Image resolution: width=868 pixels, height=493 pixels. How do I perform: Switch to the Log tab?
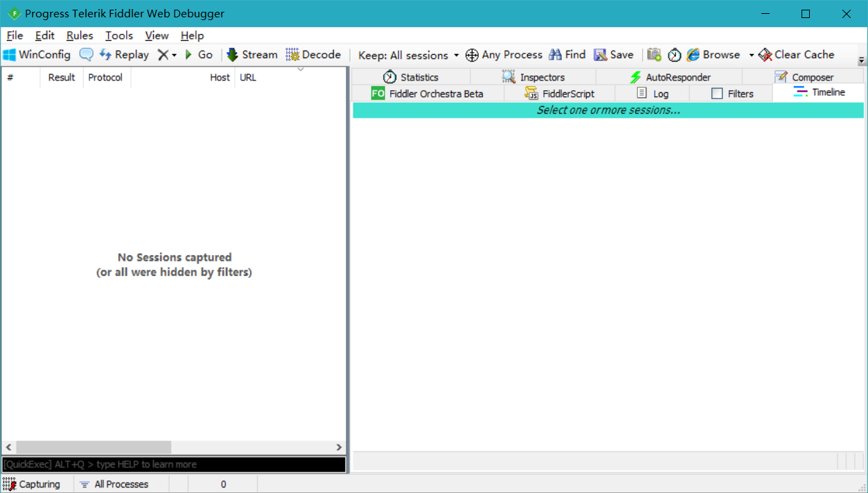pos(653,94)
